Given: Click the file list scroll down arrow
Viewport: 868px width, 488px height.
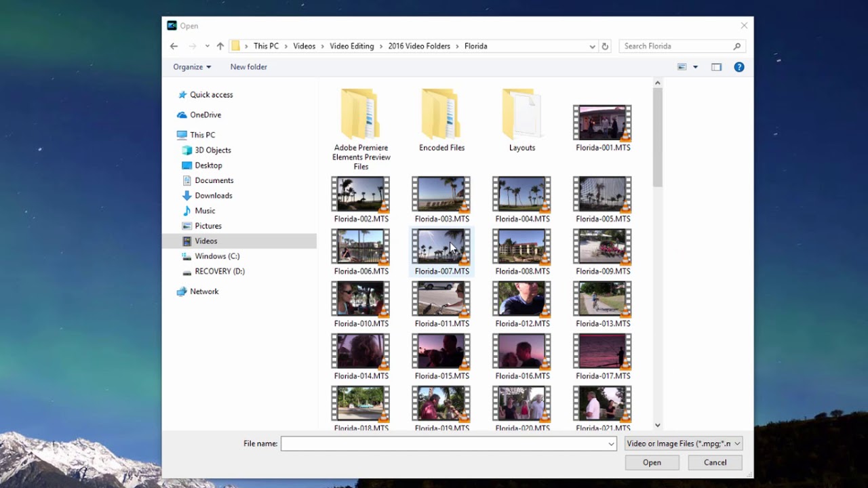Looking at the screenshot, I should pos(657,425).
